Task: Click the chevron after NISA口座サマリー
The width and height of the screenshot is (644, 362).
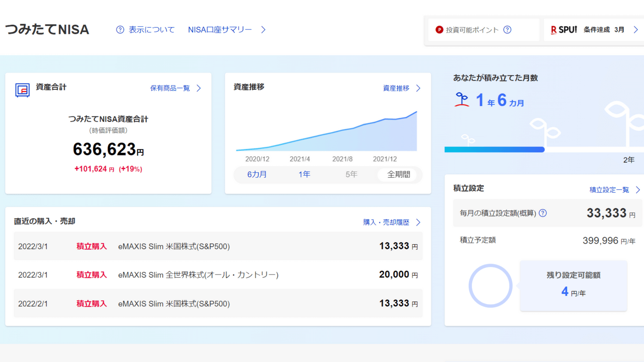Action: pyautogui.click(x=263, y=30)
